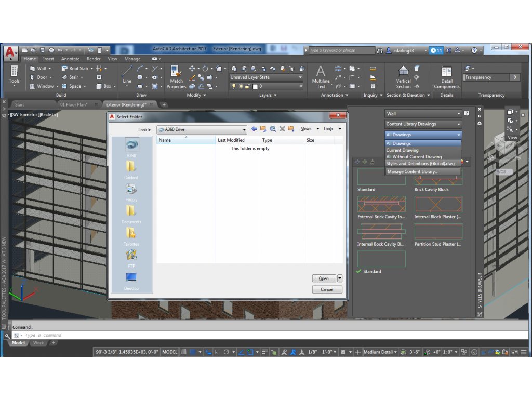Open the Medium Detail level dropdown

[x=380, y=352]
